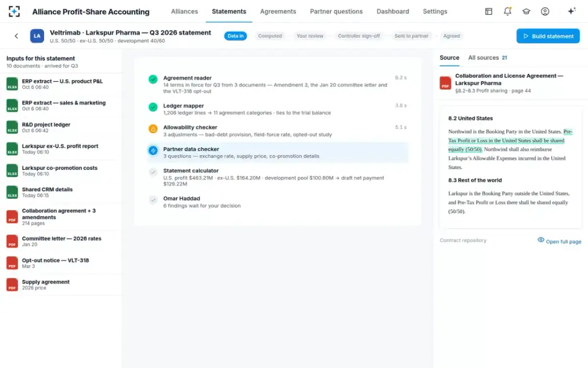Click the Alliance app logo icon
This screenshot has height=368, width=588.
(x=14, y=11)
